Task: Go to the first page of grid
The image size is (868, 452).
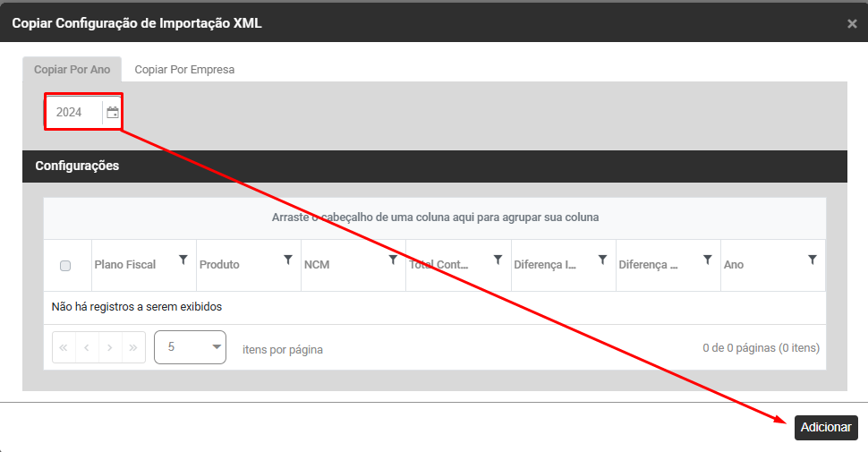Action: tap(64, 347)
